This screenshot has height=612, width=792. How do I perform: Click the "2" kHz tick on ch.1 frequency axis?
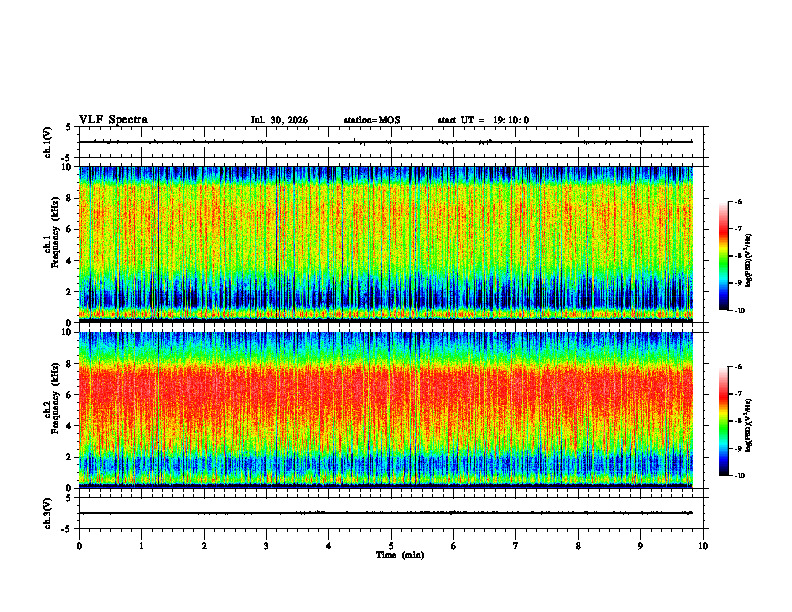click(x=70, y=292)
